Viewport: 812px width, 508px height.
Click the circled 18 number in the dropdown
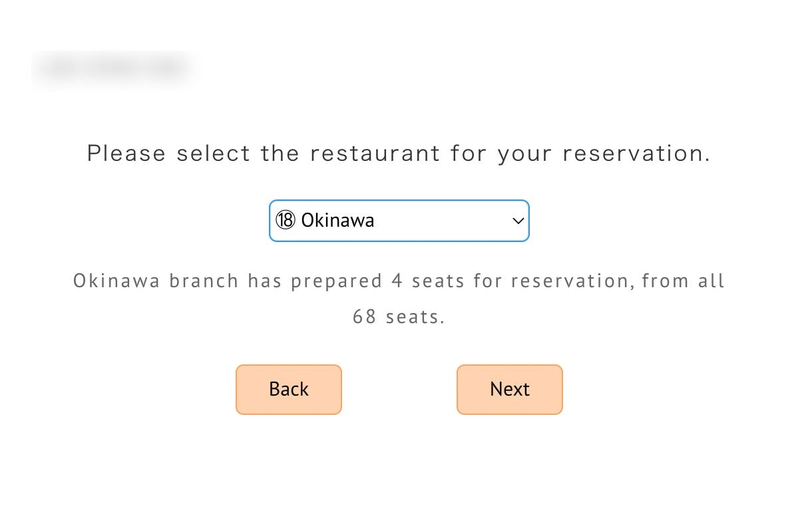click(x=285, y=220)
